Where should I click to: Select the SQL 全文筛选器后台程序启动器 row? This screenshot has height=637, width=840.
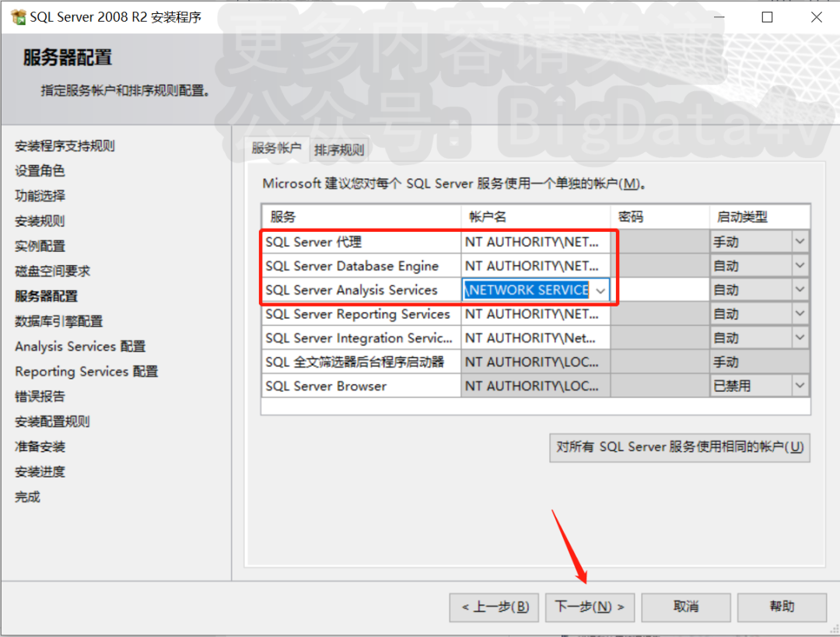point(361,362)
